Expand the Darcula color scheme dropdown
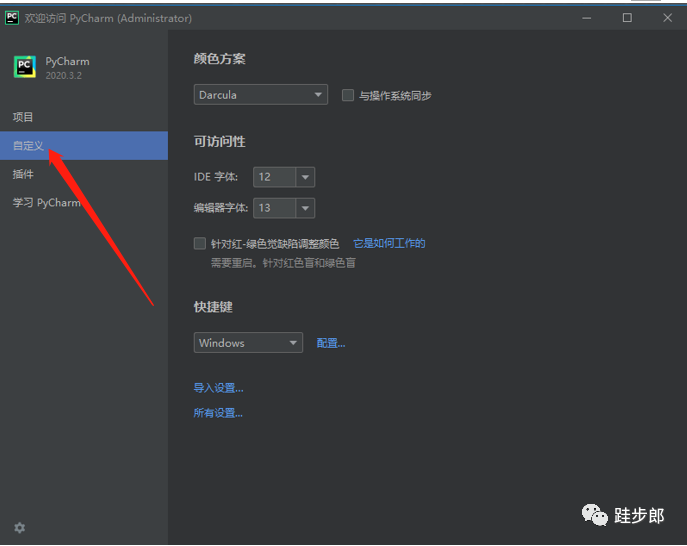The width and height of the screenshot is (687, 546). (261, 95)
